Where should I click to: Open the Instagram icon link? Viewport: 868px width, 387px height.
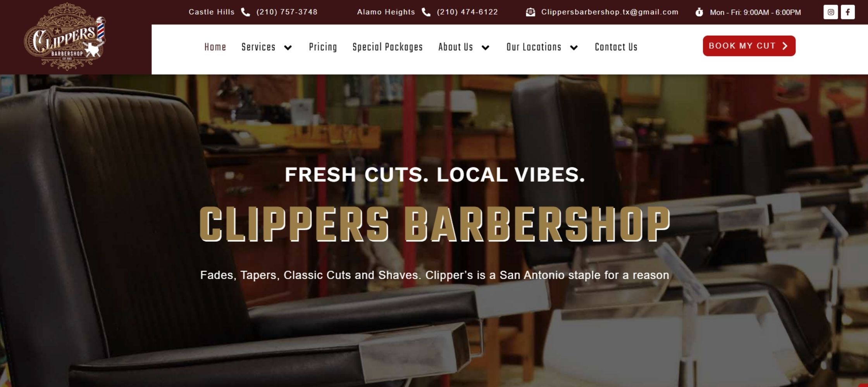[830, 12]
